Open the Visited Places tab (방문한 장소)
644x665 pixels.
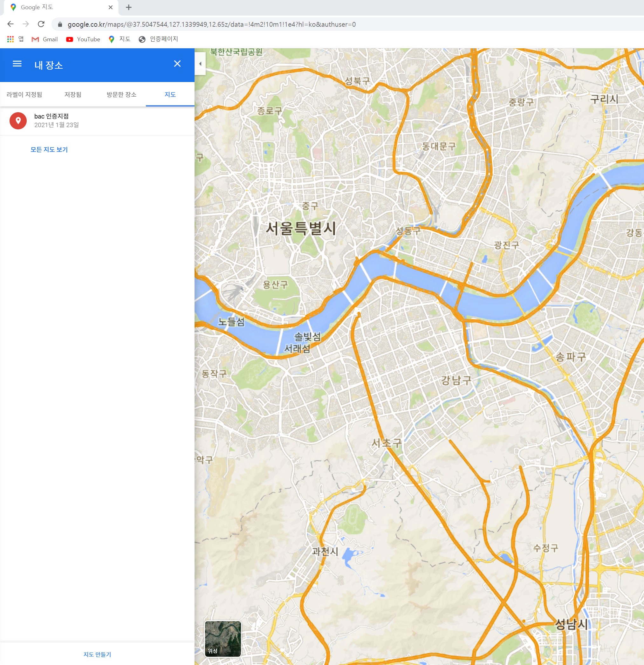click(121, 95)
